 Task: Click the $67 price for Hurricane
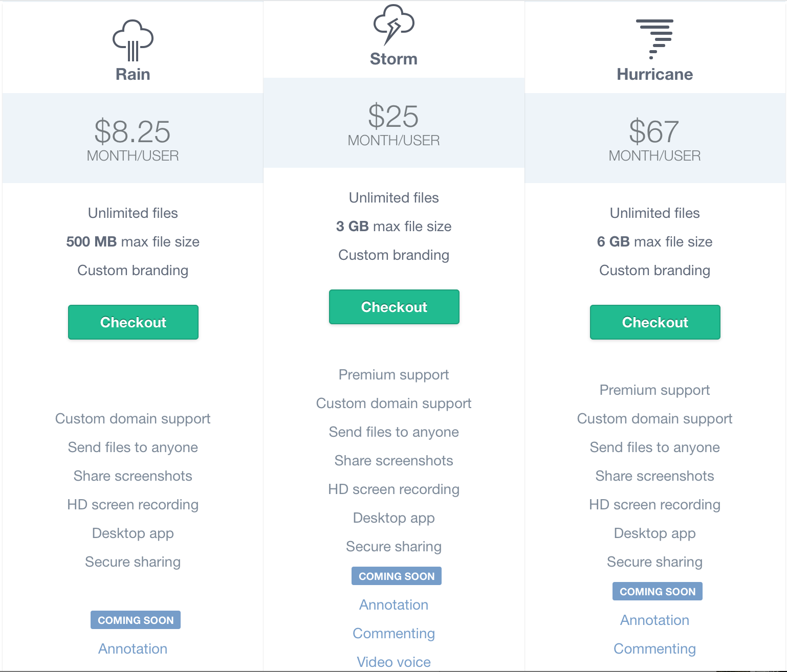point(654,132)
